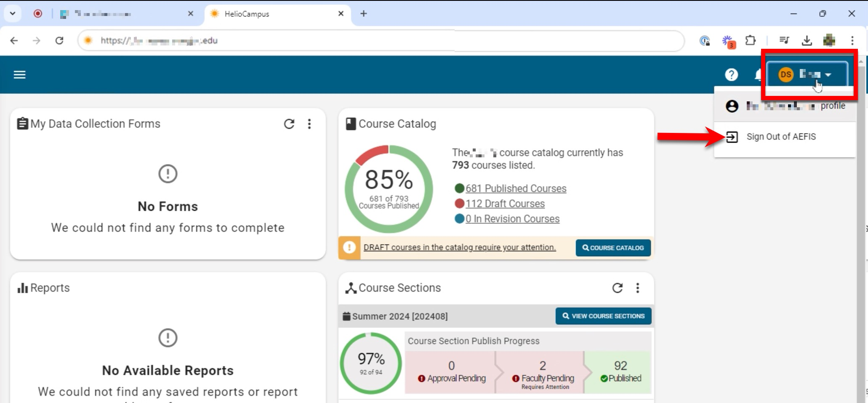Click the browser extensions puzzle icon
The height and width of the screenshot is (403, 868).
point(750,41)
